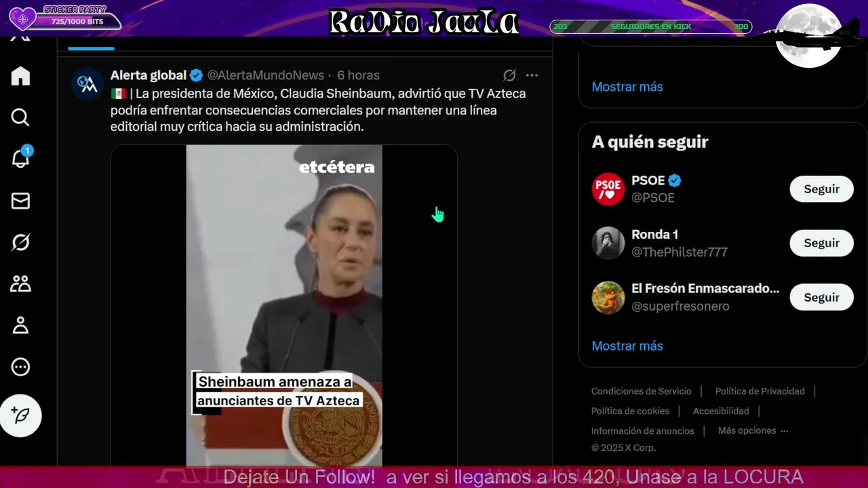Image resolution: width=868 pixels, height=488 pixels.
Task: Open the Home icon in sidebar
Action: coord(20,76)
